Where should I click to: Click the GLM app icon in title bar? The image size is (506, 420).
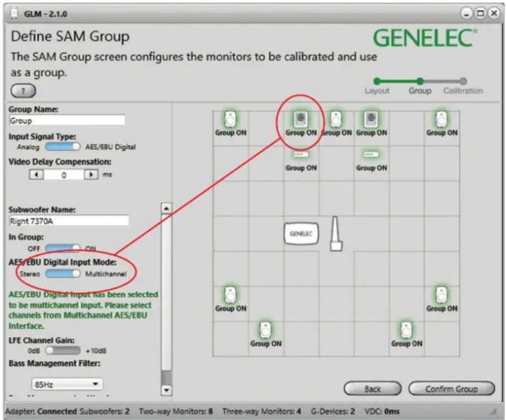(14, 14)
